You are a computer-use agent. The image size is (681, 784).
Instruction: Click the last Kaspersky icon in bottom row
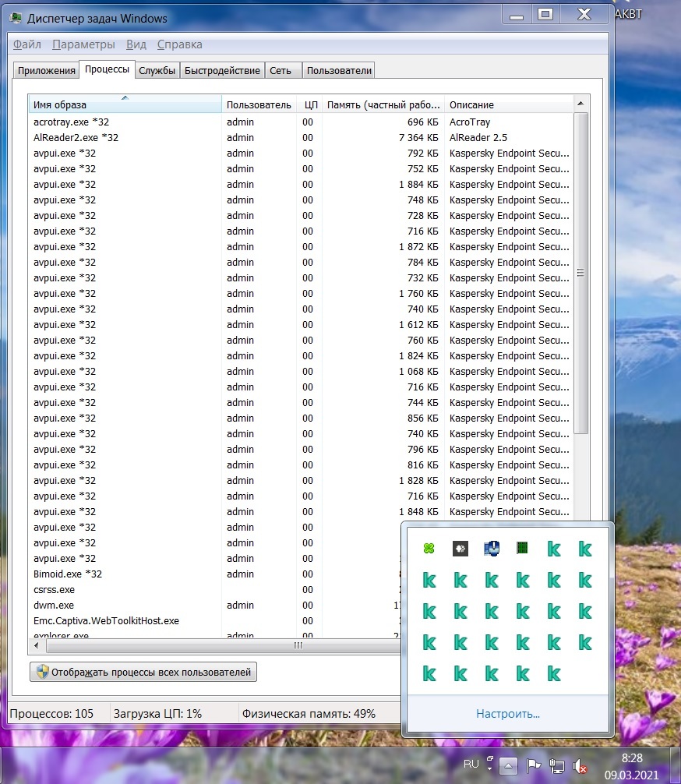point(554,673)
